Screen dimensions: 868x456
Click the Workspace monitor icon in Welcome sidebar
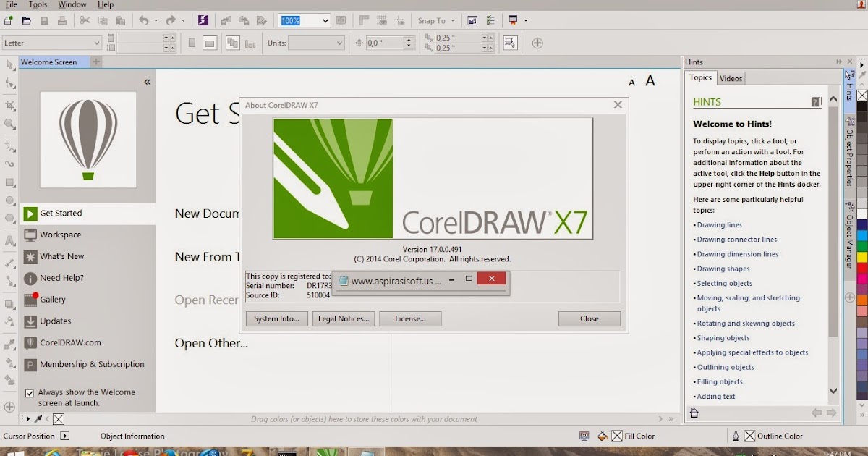(x=30, y=235)
